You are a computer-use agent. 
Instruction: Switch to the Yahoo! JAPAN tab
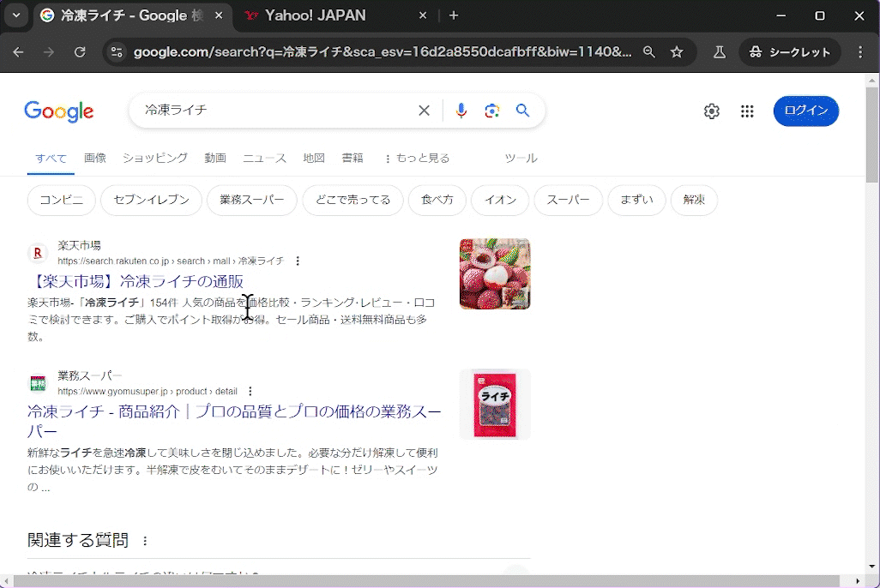click(x=335, y=15)
